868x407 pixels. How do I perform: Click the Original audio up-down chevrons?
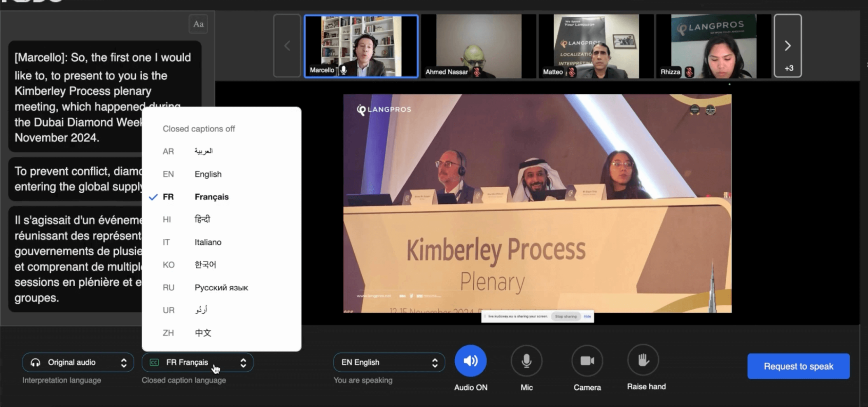[x=124, y=363]
